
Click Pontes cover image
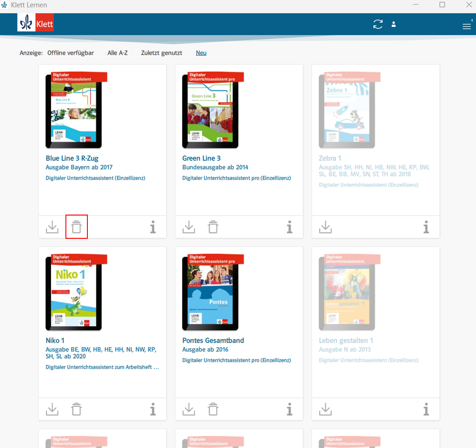212,292
